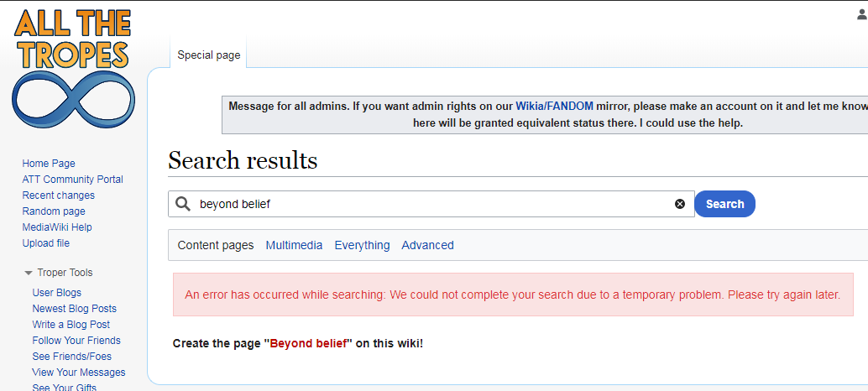Image resolution: width=868 pixels, height=391 pixels.
Task: Open See Friends/Foes
Action: coord(71,357)
